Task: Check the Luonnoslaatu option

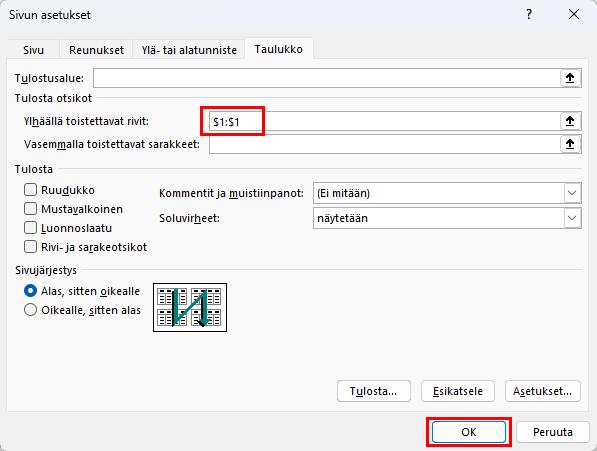Action: point(30,228)
